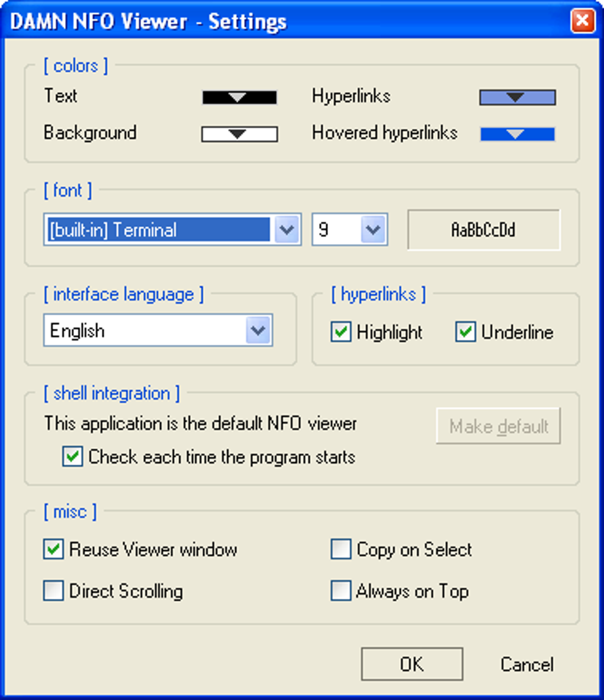Toggle the Underline hyperlinks checkbox
This screenshot has width=604, height=700.
pyautogui.click(x=465, y=332)
